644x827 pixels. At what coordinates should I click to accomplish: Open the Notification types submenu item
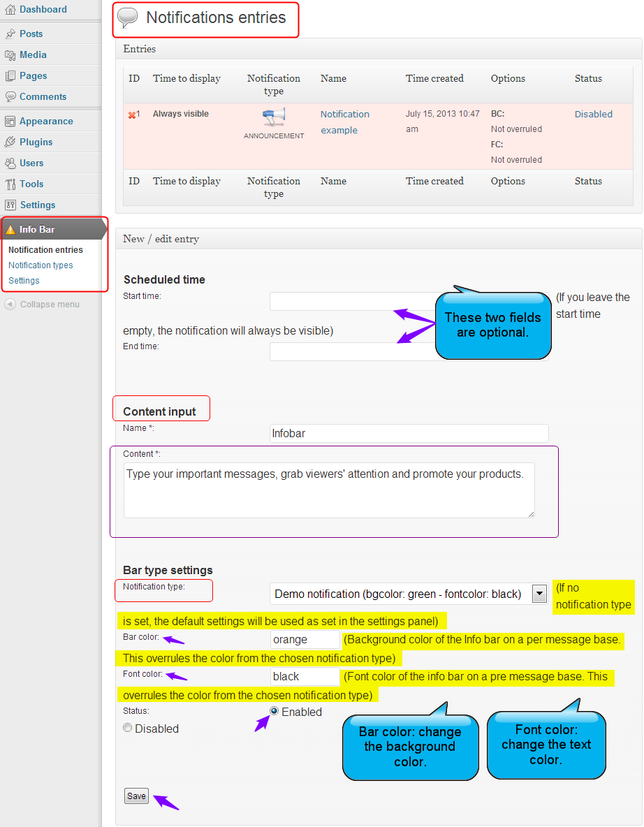click(x=41, y=265)
